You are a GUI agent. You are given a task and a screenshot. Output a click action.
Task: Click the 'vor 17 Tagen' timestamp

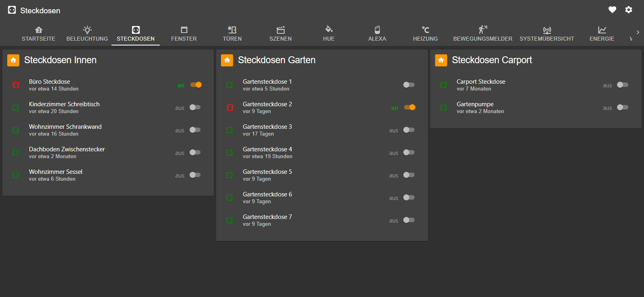(x=258, y=134)
